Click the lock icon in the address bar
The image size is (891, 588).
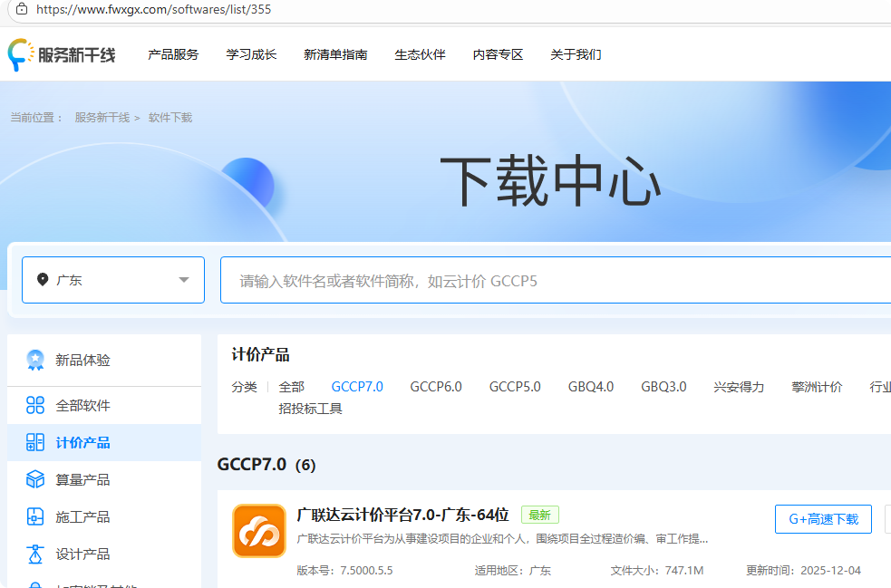click(x=22, y=9)
